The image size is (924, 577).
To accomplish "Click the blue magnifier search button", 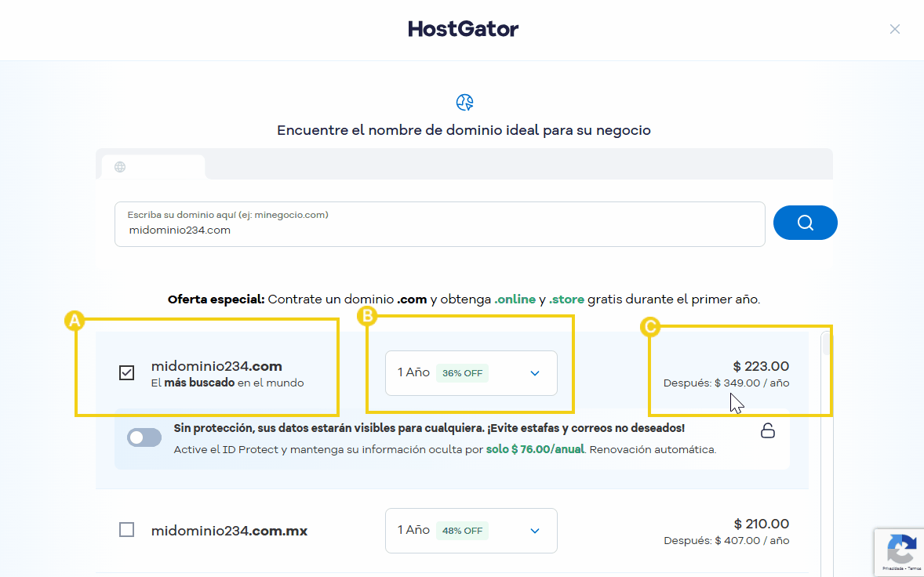I will click(805, 223).
